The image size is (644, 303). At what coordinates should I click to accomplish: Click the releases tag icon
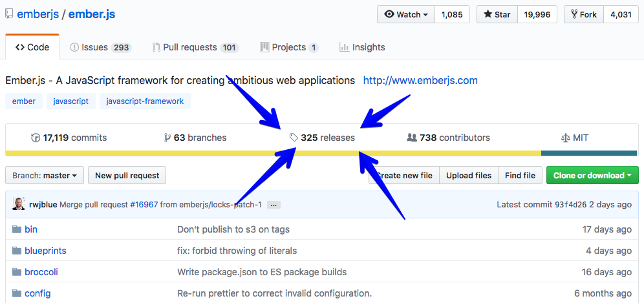294,138
